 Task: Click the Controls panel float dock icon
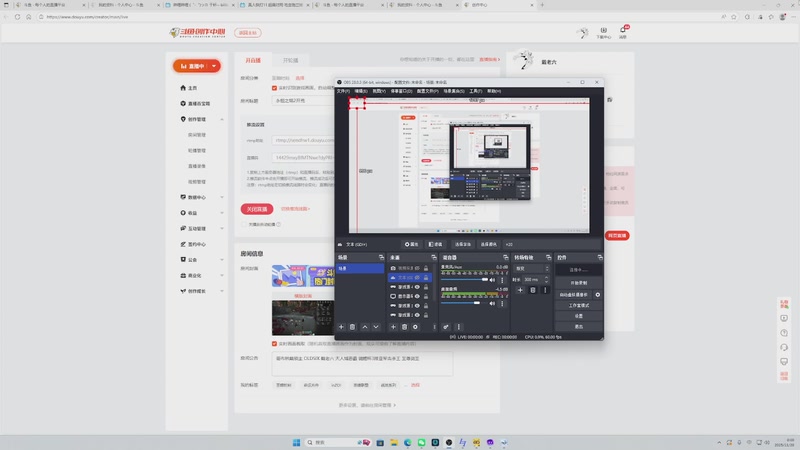600,258
